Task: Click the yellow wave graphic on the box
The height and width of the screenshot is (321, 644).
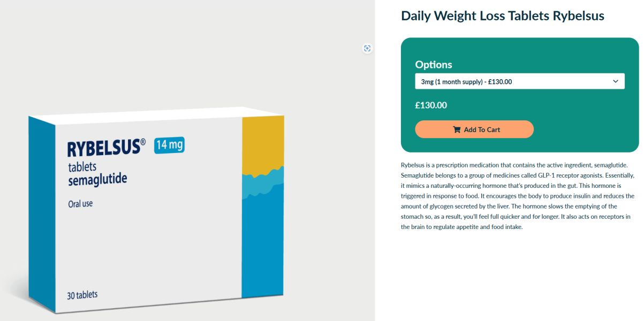Action: pos(262,144)
